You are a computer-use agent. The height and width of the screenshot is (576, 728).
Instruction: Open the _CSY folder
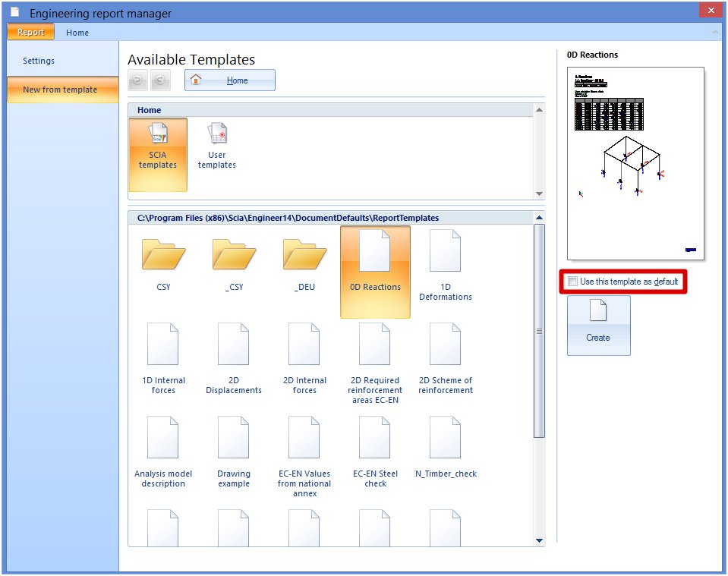[234, 265]
